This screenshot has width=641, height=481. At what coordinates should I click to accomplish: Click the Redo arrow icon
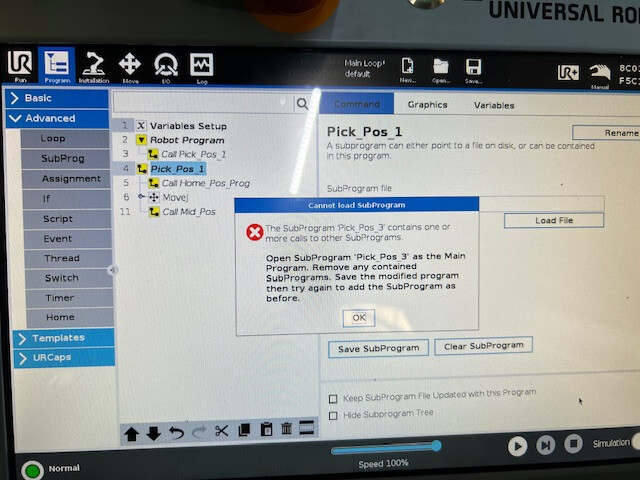199,432
